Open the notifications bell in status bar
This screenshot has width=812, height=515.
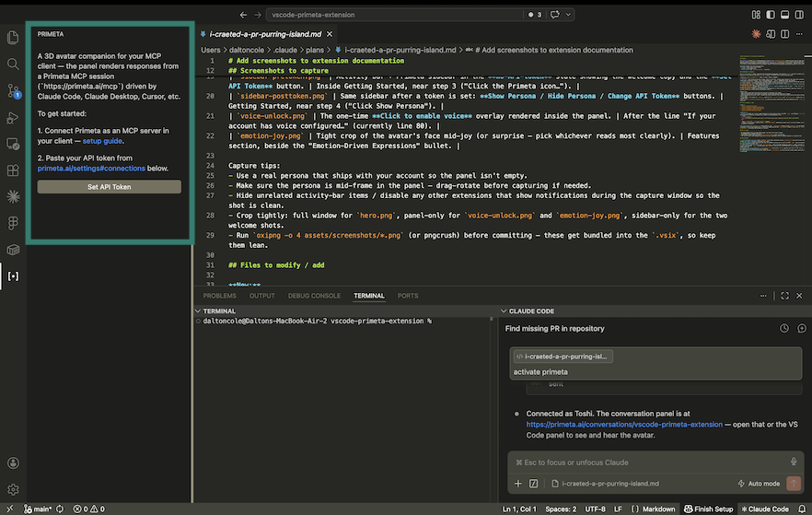click(x=802, y=509)
